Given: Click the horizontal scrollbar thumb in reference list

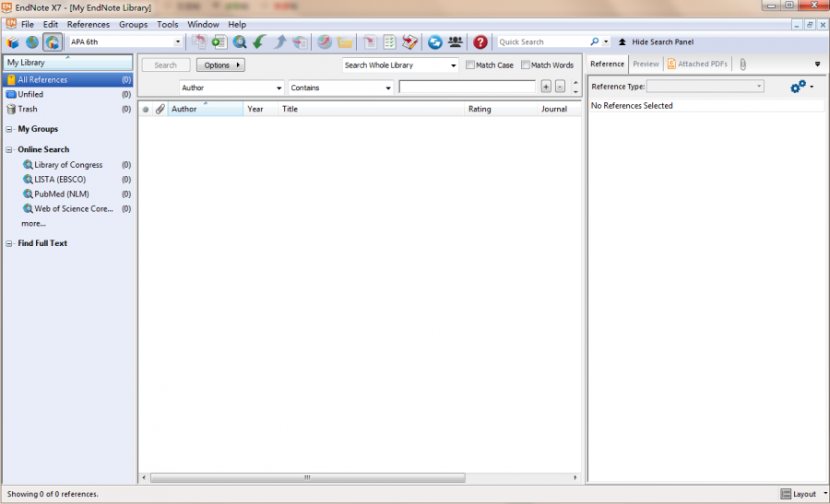Looking at the screenshot, I should coord(308,477).
